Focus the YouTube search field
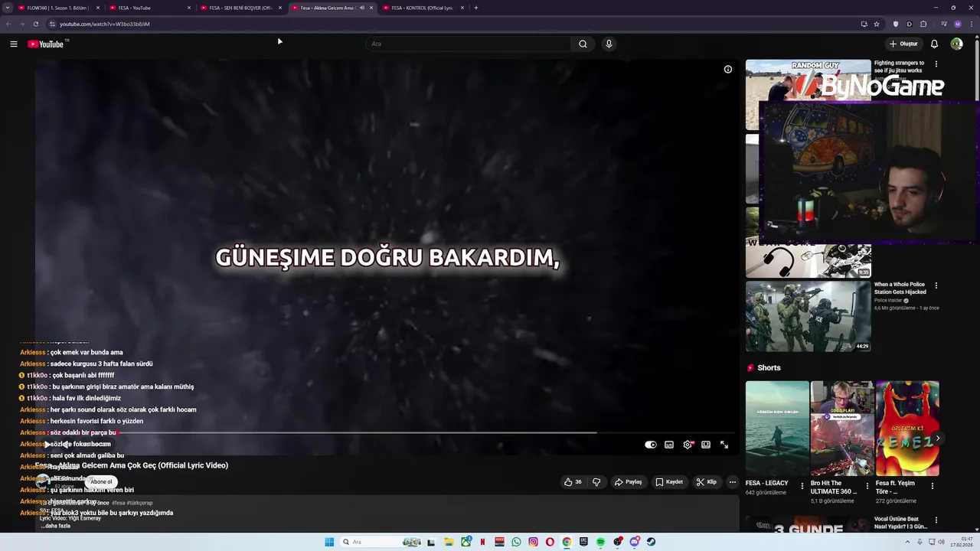This screenshot has width=980, height=551. click(467, 44)
